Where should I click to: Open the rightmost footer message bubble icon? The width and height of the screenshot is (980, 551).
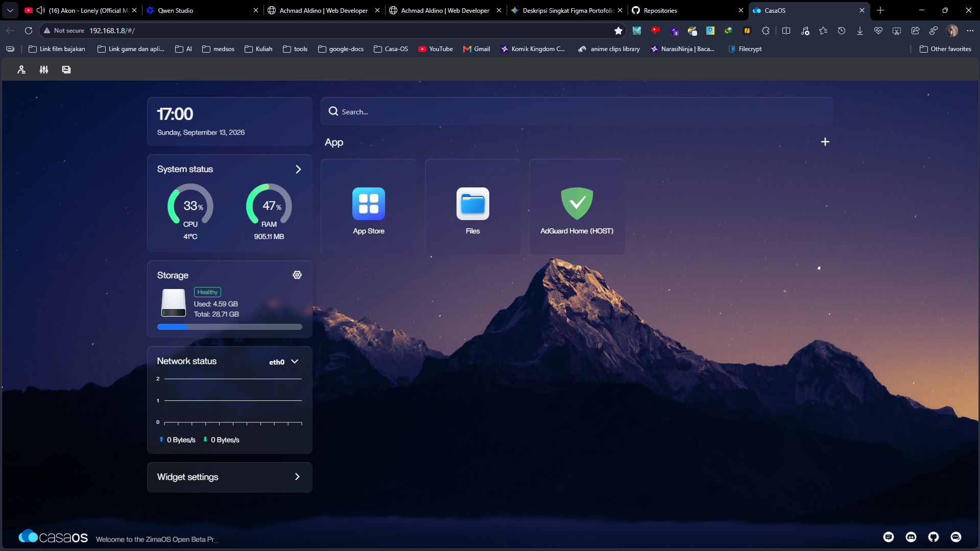coord(956,537)
